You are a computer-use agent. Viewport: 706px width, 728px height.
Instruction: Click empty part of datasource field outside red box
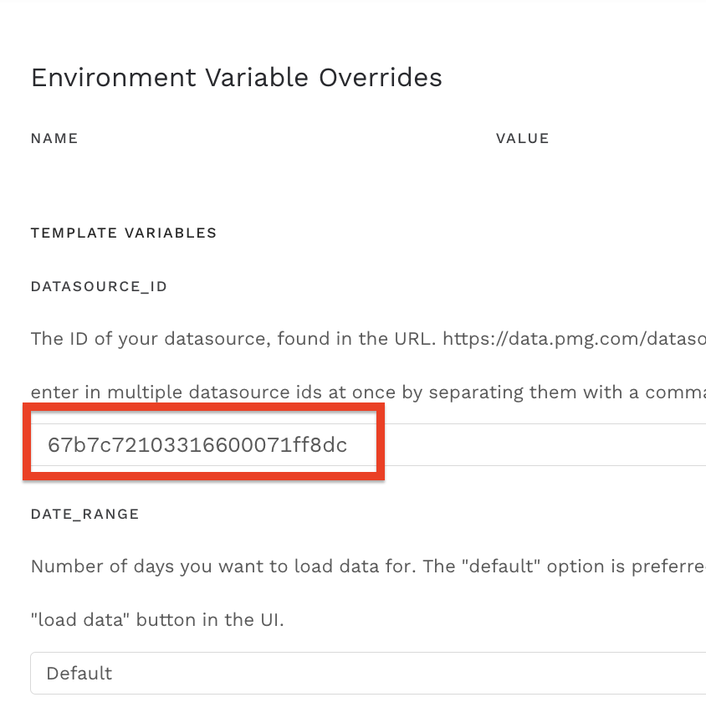pyautogui.click(x=544, y=444)
